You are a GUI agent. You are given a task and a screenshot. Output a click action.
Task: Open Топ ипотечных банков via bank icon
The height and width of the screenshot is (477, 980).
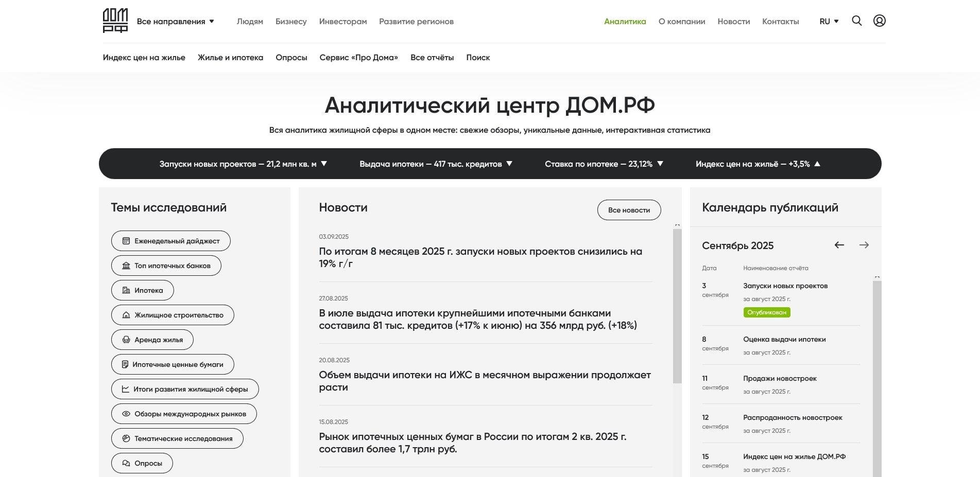(125, 265)
